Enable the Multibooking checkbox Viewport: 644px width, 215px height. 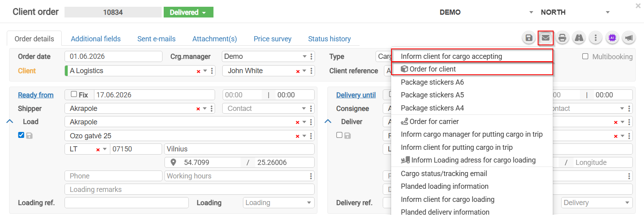pyautogui.click(x=585, y=56)
